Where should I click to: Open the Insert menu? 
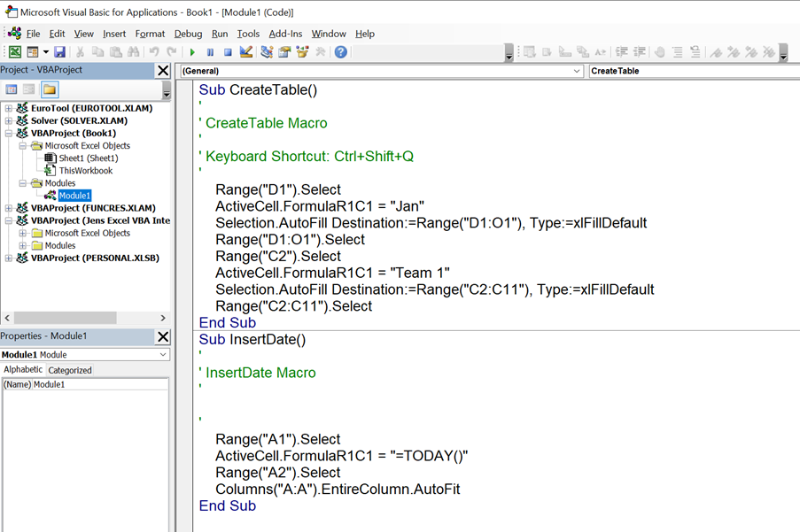tap(114, 34)
